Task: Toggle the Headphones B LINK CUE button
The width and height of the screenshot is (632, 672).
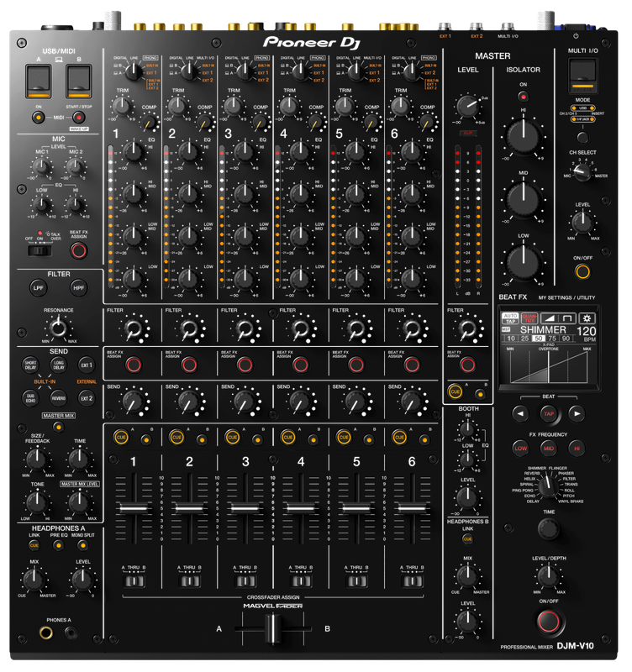Action: coord(467,539)
